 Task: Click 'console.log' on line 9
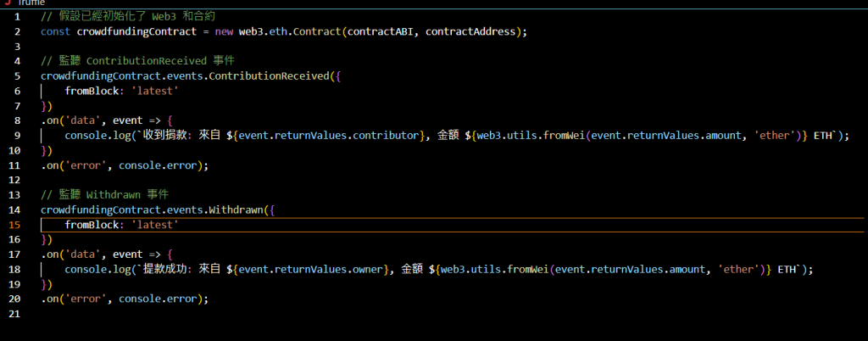pos(98,135)
